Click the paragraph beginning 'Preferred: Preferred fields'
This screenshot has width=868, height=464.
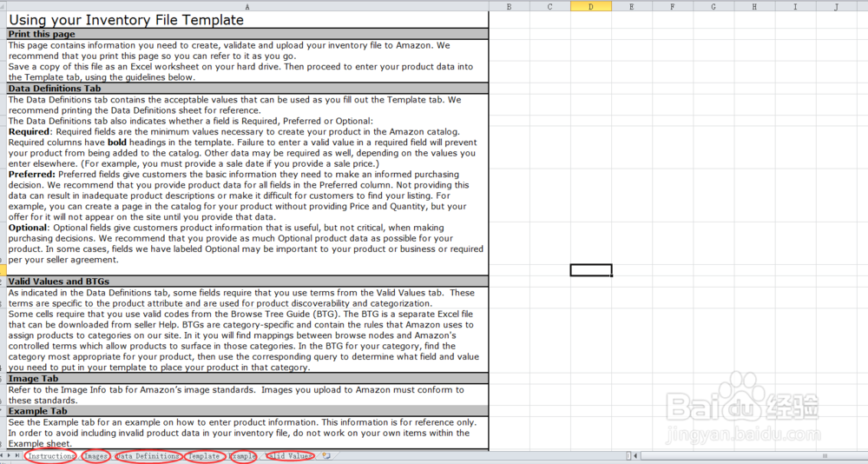(239, 196)
